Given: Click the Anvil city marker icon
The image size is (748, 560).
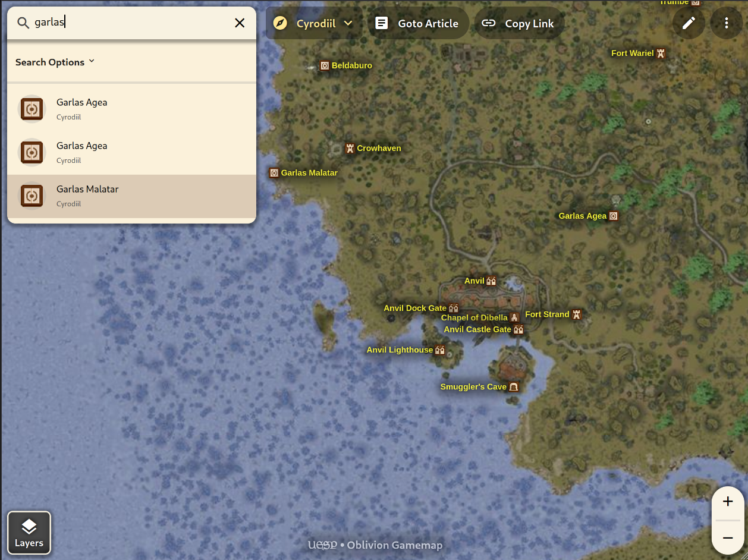Looking at the screenshot, I should (491, 281).
